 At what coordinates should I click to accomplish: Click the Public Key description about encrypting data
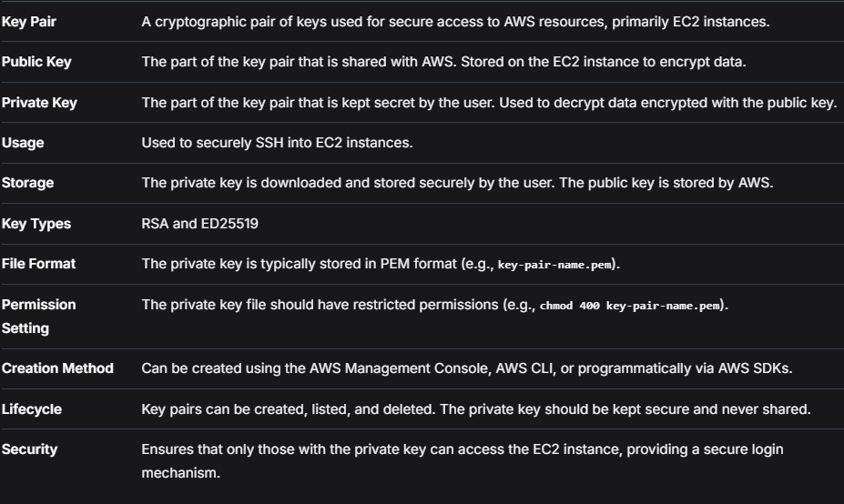(x=443, y=62)
